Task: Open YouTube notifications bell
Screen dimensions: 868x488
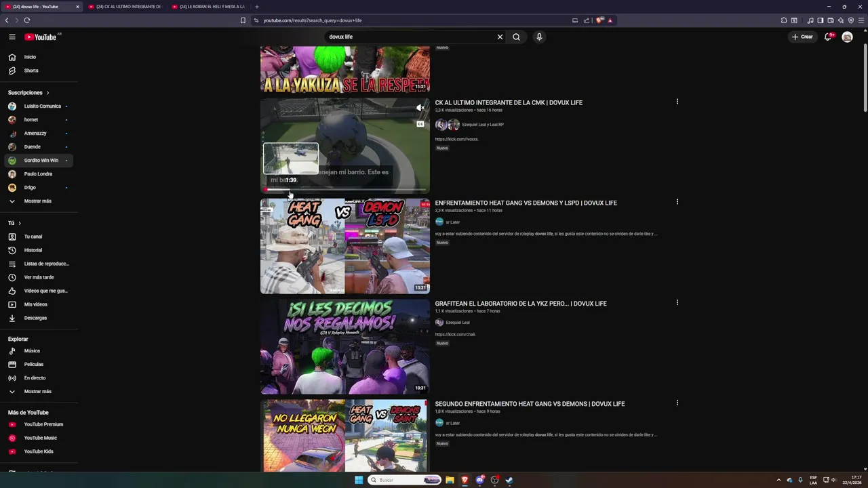Action: [828, 37]
